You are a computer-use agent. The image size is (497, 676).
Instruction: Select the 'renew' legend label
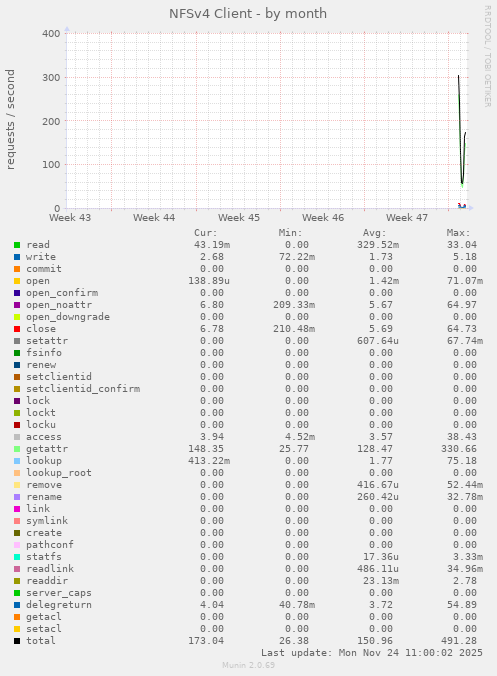click(41, 365)
